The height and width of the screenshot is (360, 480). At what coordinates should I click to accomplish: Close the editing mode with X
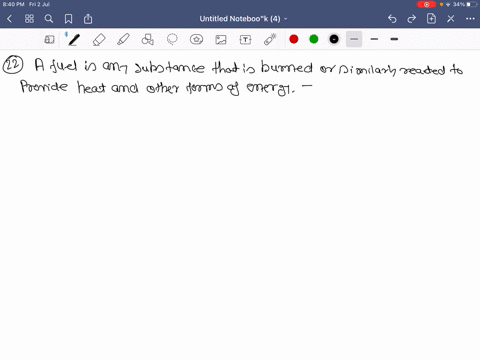pos(451,19)
